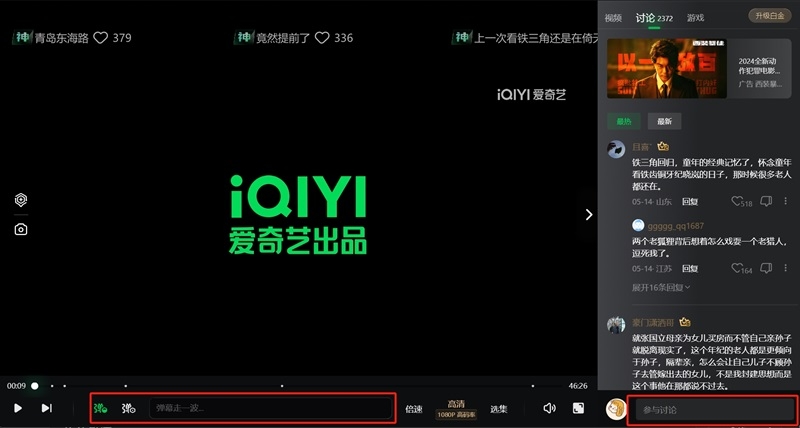
Task: Collapse the side panel arrow
Action: click(589, 215)
